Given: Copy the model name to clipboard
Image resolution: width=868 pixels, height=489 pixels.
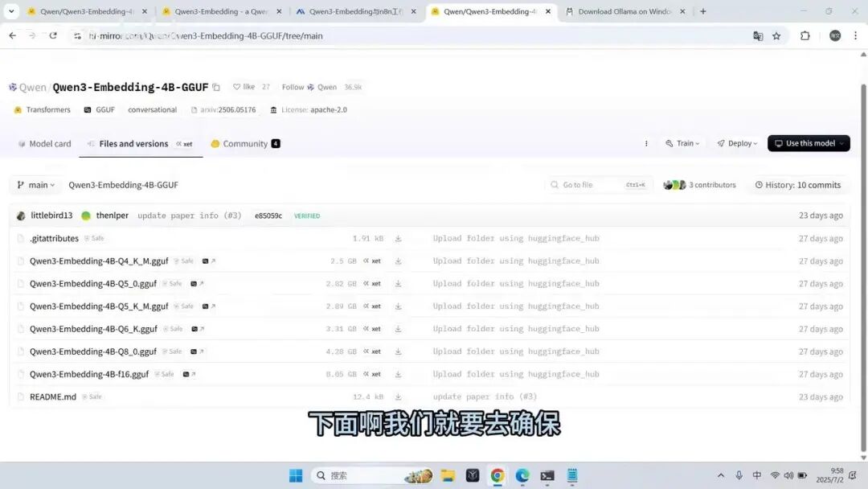Looking at the screenshot, I should tap(216, 87).
